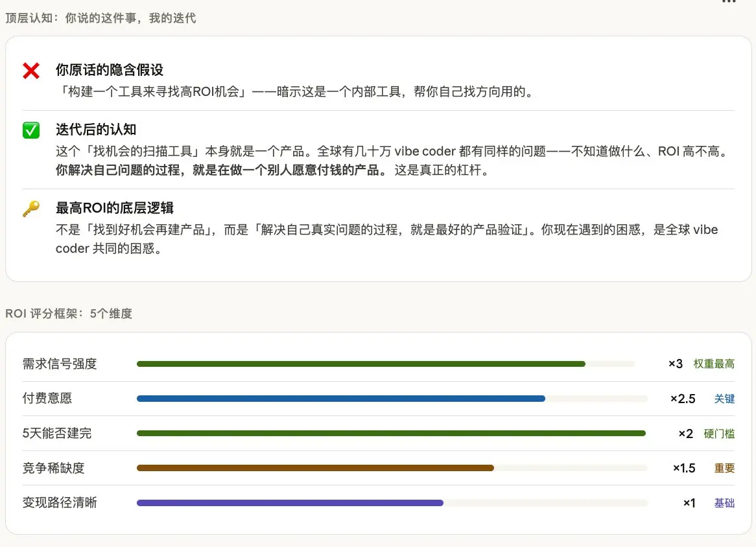Click the 变现路径清晰 purple progress bar
The width and height of the screenshot is (756, 547).
[392, 503]
